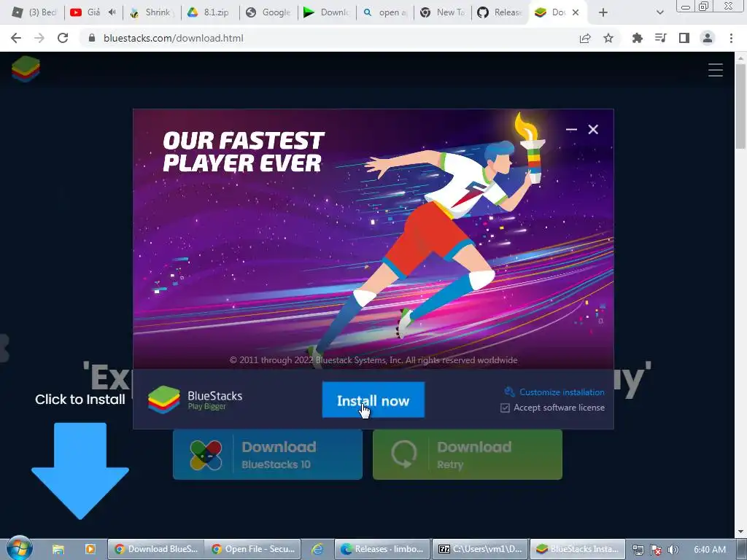The height and width of the screenshot is (560, 747).
Task: Open network status tray icon
Action: (x=638, y=550)
